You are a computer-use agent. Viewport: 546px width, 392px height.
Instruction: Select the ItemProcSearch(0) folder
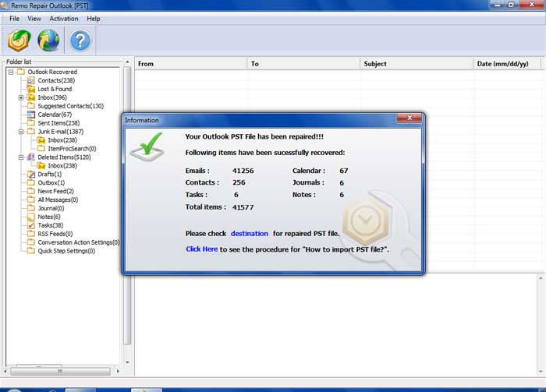click(x=72, y=149)
